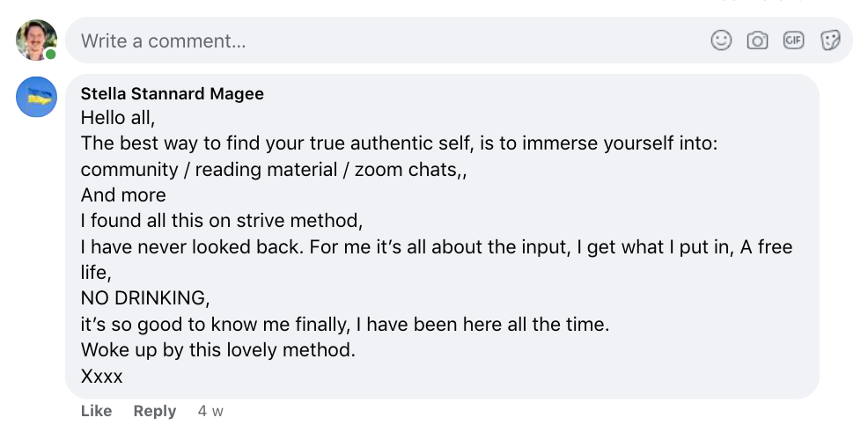The height and width of the screenshot is (425, 868).
Task: Click 'I found all this on strive method' text
Action: pos(221,221)
